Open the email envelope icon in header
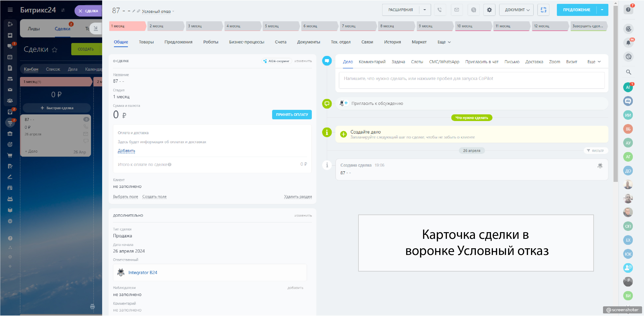The width and height of the screenshot is (644, 316). pyautogui.click(x=456, y=10)
